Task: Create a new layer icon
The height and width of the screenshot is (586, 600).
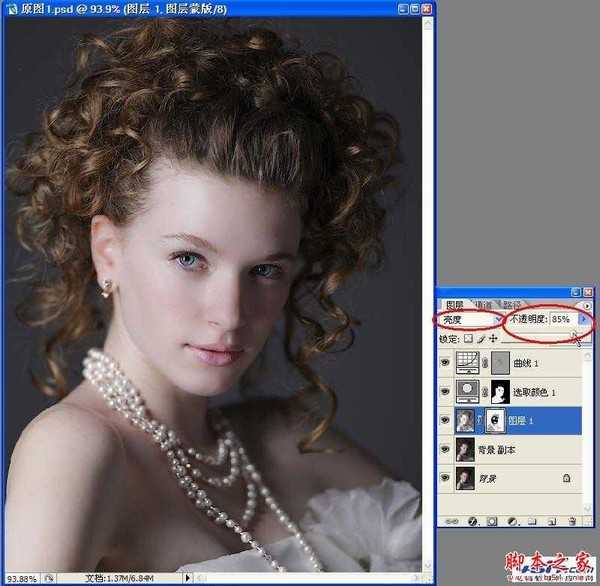Action: [551, 521]
